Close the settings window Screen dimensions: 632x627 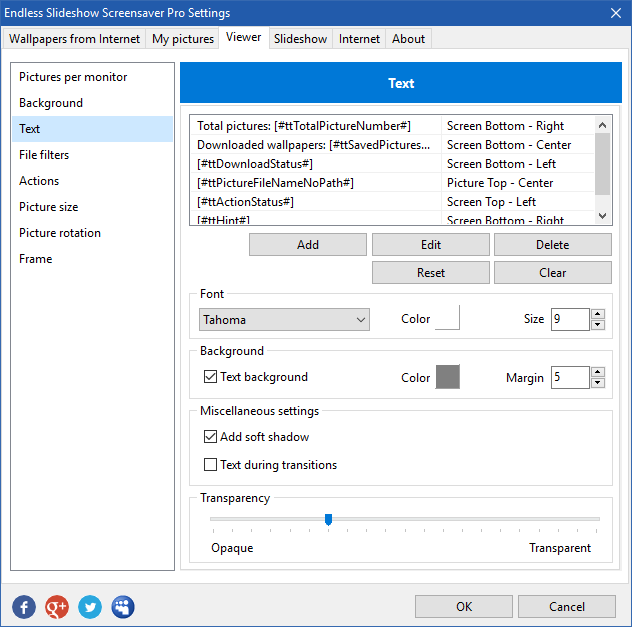pos(615,13)
